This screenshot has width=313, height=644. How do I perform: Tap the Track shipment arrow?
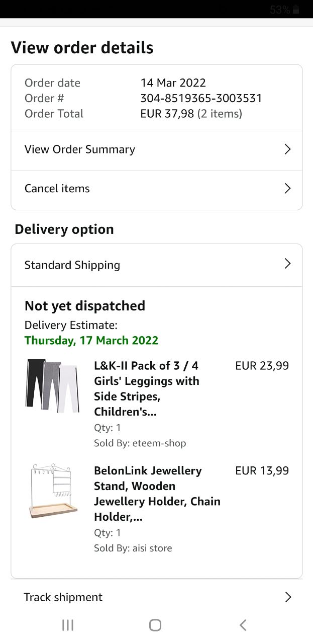click(288, 597)
